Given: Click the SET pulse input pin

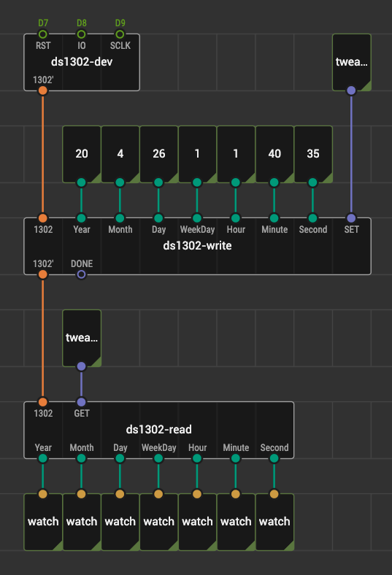Looking at the screenshot, I should pos(351,218).
